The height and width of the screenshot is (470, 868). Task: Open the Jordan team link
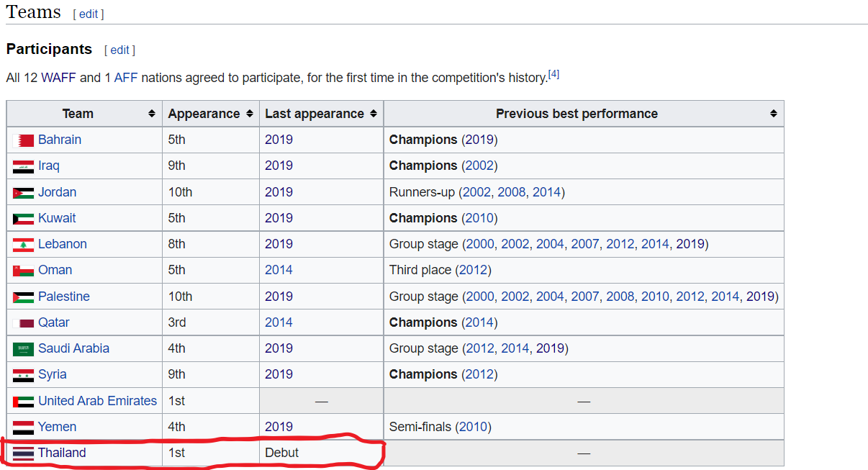tap(57, 192)
